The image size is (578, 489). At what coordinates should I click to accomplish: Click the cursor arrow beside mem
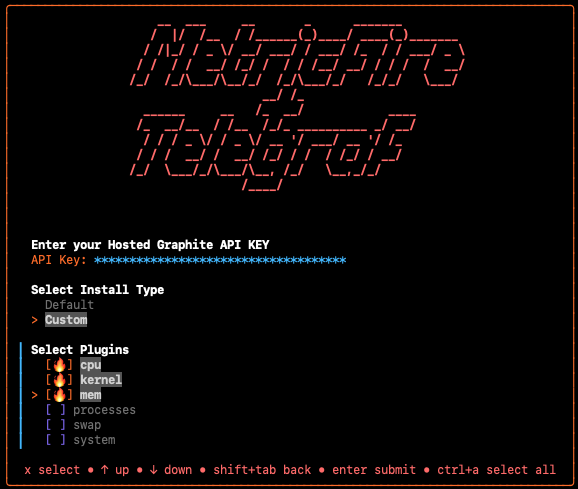(35, 395)
